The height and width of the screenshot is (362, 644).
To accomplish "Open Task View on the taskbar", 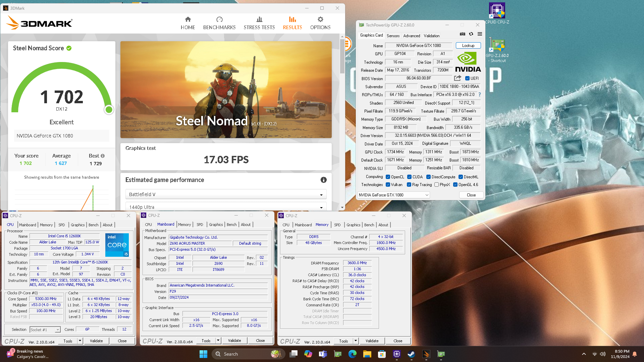I will point(293,354).
